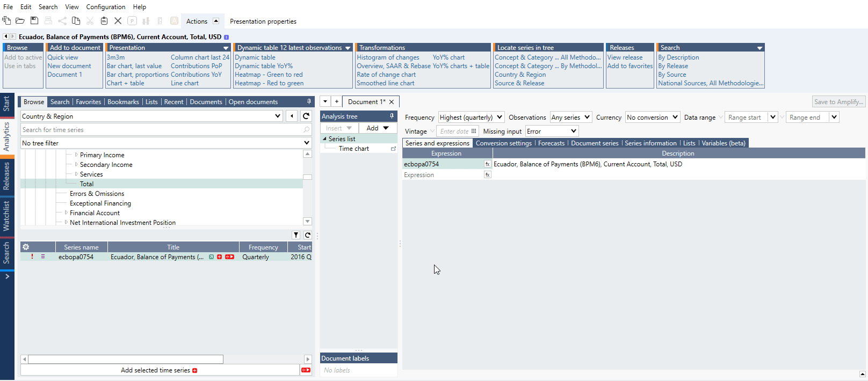Click the save disk toolbar icon
The image size is (868, 381).
point(34,21)
